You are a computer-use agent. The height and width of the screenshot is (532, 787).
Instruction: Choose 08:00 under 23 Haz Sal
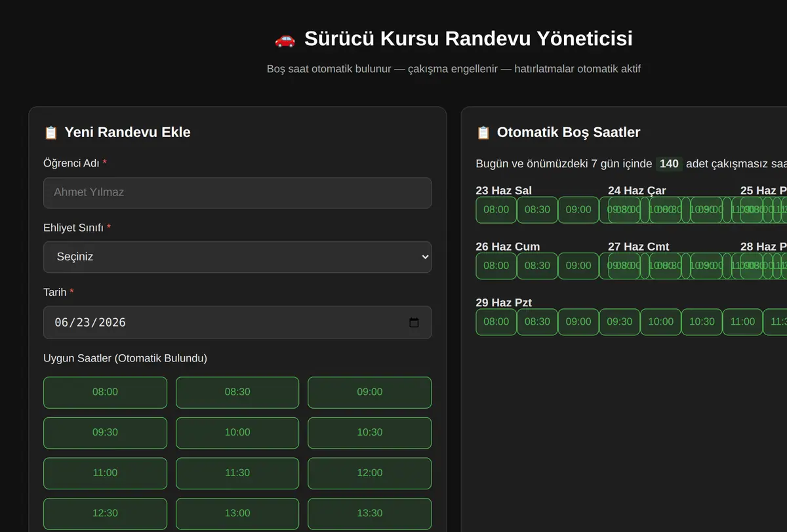pyautogui.click(x=496, y=210)
